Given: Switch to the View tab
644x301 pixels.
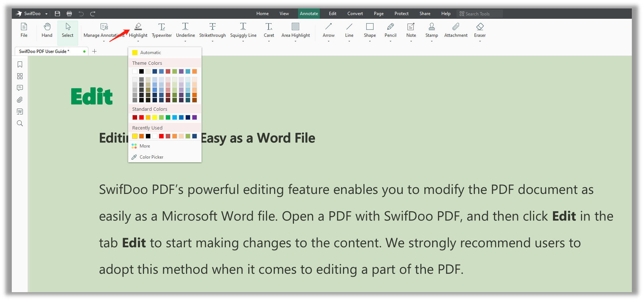Looking at the screenshot, I should [x=284, y=14].
